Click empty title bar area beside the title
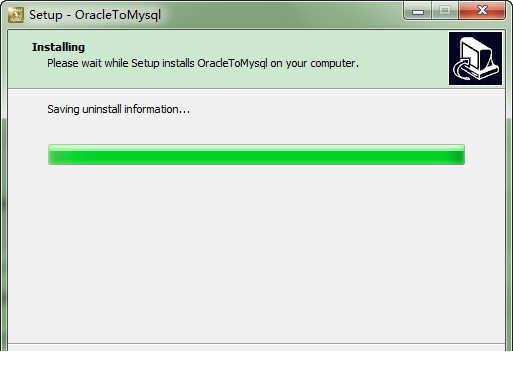Image resolution: width=513 pixels, height=365 pixels. pos(280,15)
